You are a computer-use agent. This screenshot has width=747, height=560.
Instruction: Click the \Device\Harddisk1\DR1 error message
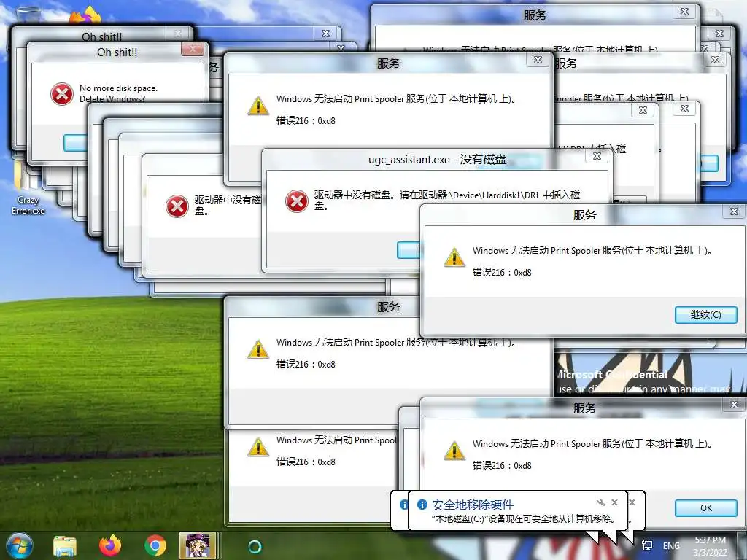click(x=447, y=200)
